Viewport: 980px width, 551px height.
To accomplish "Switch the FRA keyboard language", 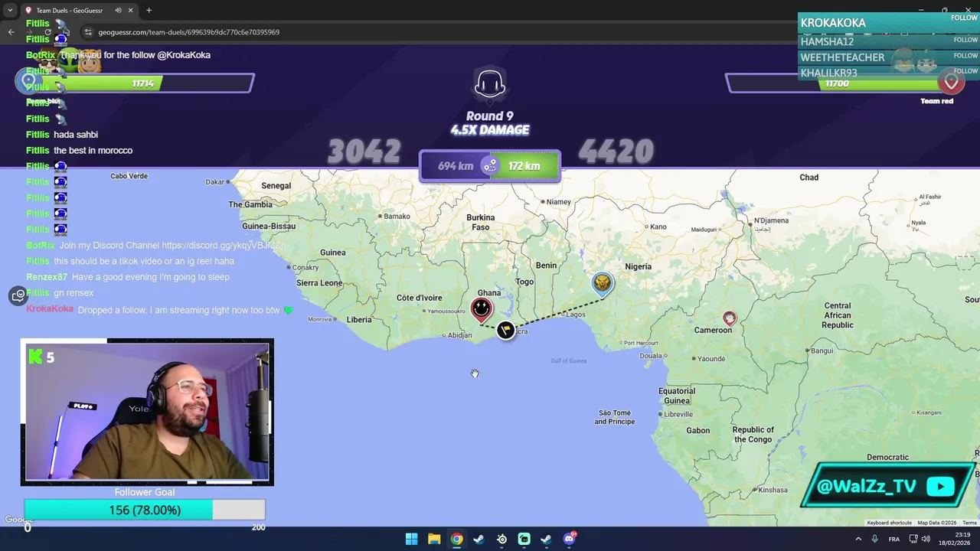I will pos(893,539).
